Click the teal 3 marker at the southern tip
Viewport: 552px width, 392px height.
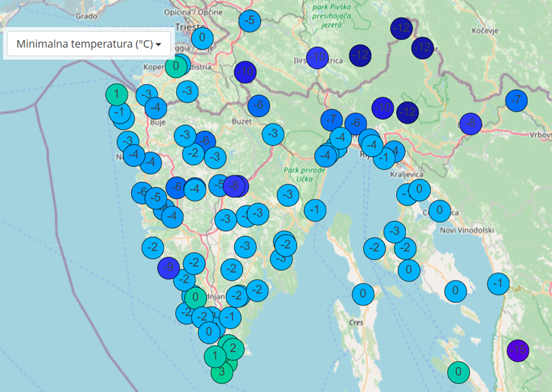221,372
